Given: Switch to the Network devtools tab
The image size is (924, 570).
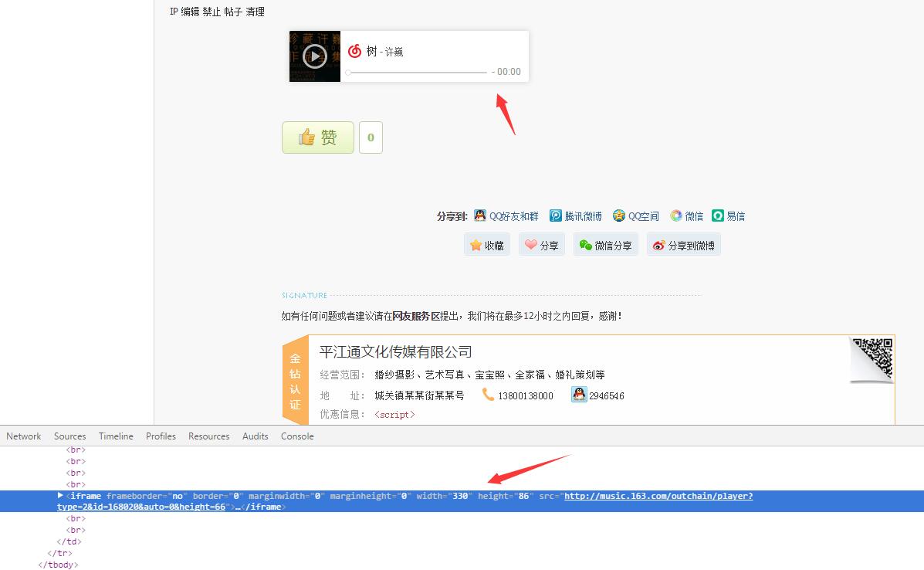Looking at the screenshot, I should coord(24,436).
